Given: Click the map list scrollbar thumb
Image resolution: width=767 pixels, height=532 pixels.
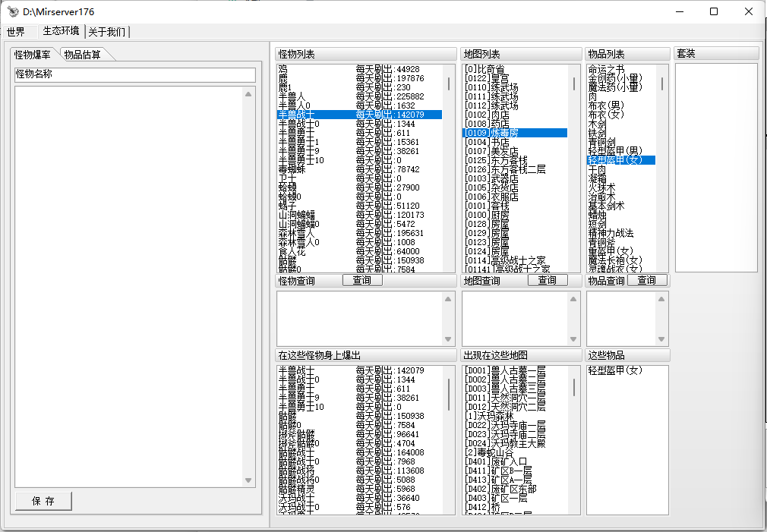Looking at the screenshot, I should tap(574, 83).
